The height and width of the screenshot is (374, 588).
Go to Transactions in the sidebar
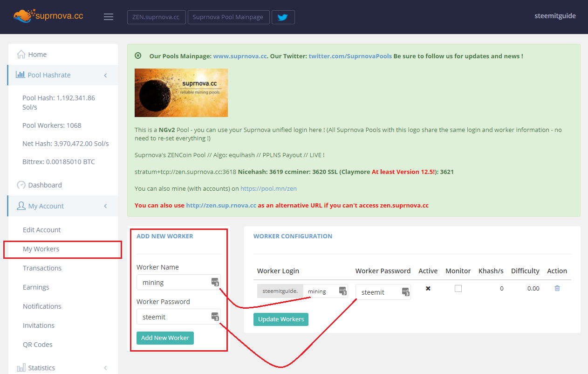click(42, 268)
